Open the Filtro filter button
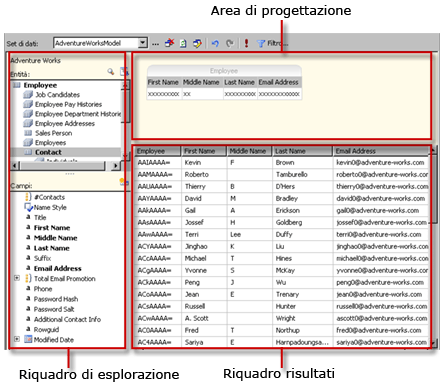This screenshot has height=386, width=445. pyautogui.click(x=272, y=43)
